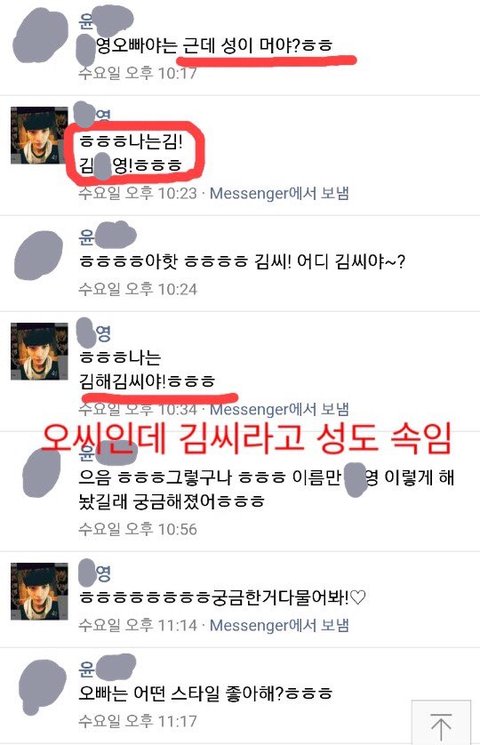The height and width of the screenshot is (745, 480).
Task: Open profile photo beside the 10:23 comment
Action: pyautogui.click(x=39, y=136)
